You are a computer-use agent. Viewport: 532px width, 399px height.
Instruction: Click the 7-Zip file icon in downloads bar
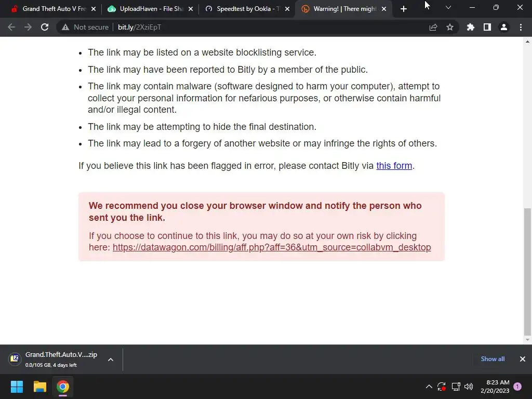(15, 358)
